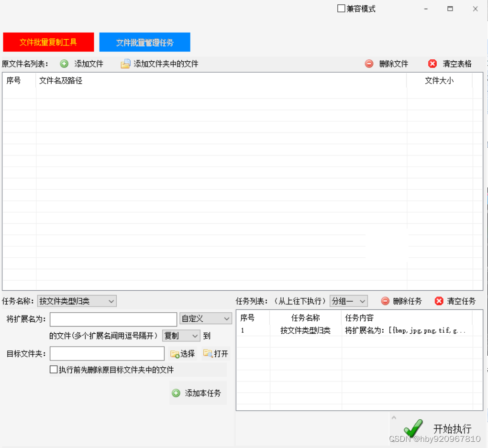Click the 添加本任务 button
The height and width of the screenshot is (448, 488).
point(198,393)
